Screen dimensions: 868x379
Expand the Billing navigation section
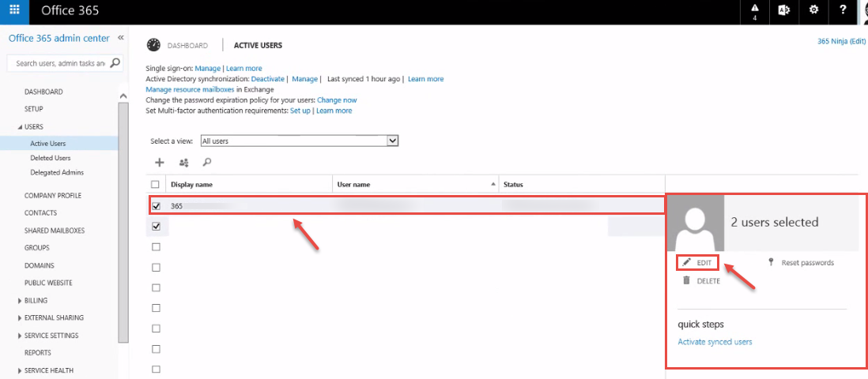click(36, 300)
